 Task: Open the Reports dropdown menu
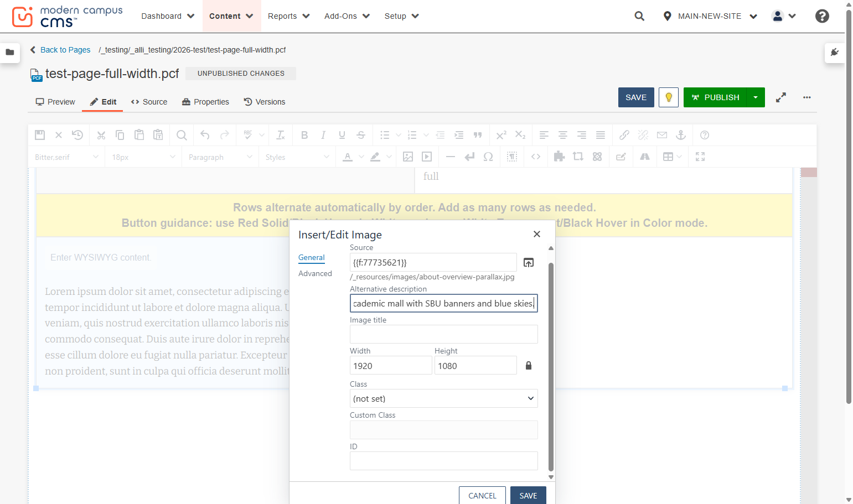tap(288, 16)
